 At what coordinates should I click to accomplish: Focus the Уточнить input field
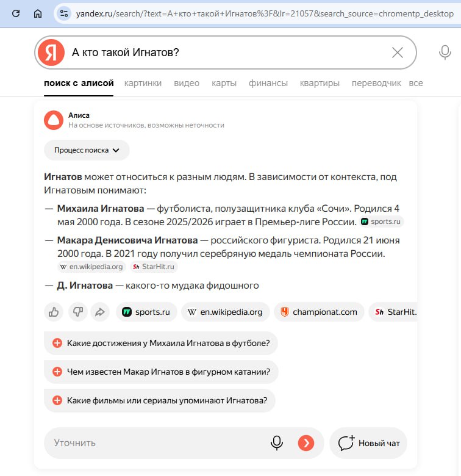point(152,442)
